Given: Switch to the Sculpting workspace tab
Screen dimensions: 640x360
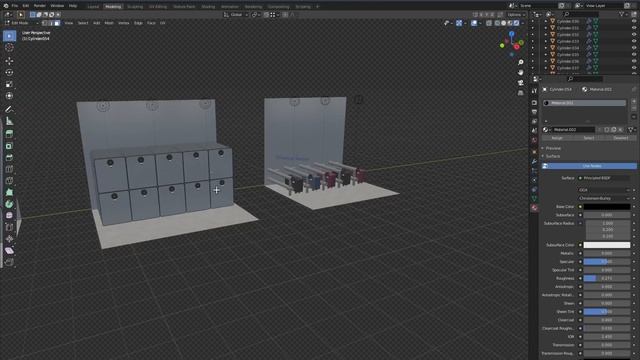Looking at the screenshot, I should point(135,7).
